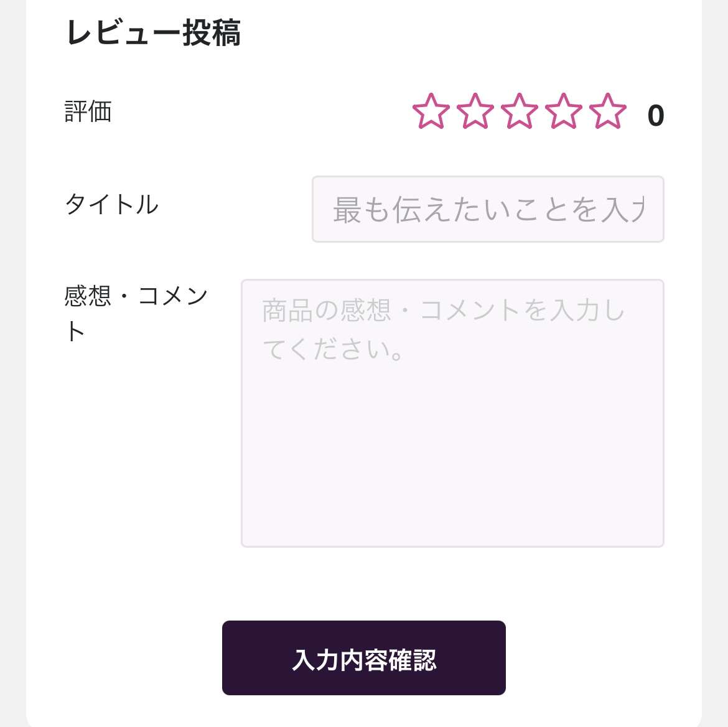
Task: Rate one star with the first star
Action: [x=431, y=112]
